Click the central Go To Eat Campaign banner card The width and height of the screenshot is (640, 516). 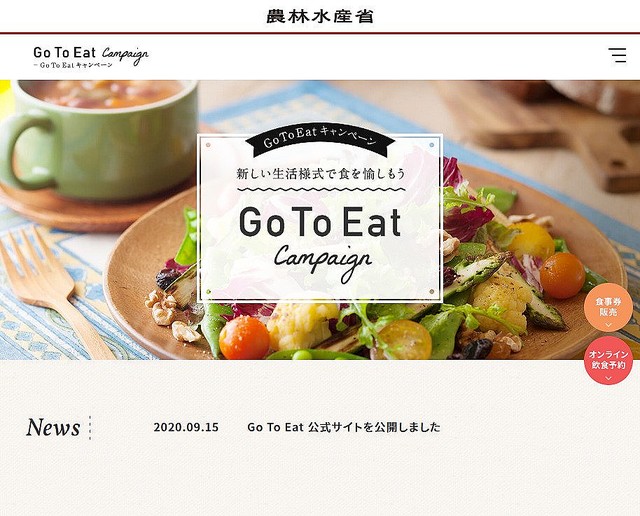(x=320, y=218)
